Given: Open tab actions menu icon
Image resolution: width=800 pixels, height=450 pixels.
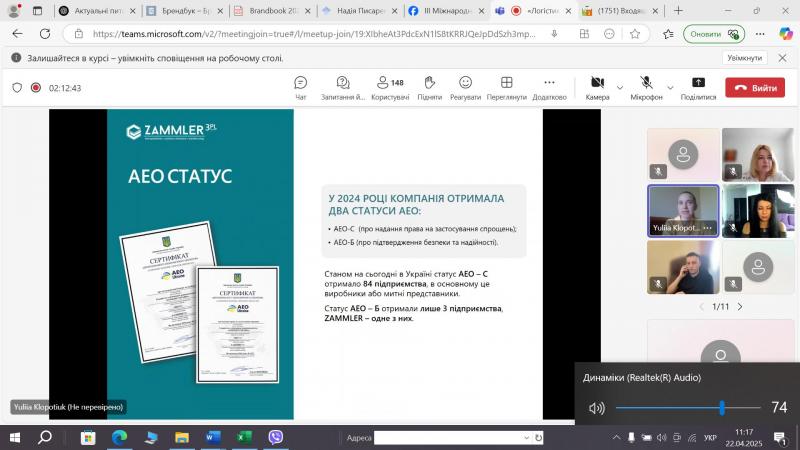Looking at the screenshot, I should (37, 11).
